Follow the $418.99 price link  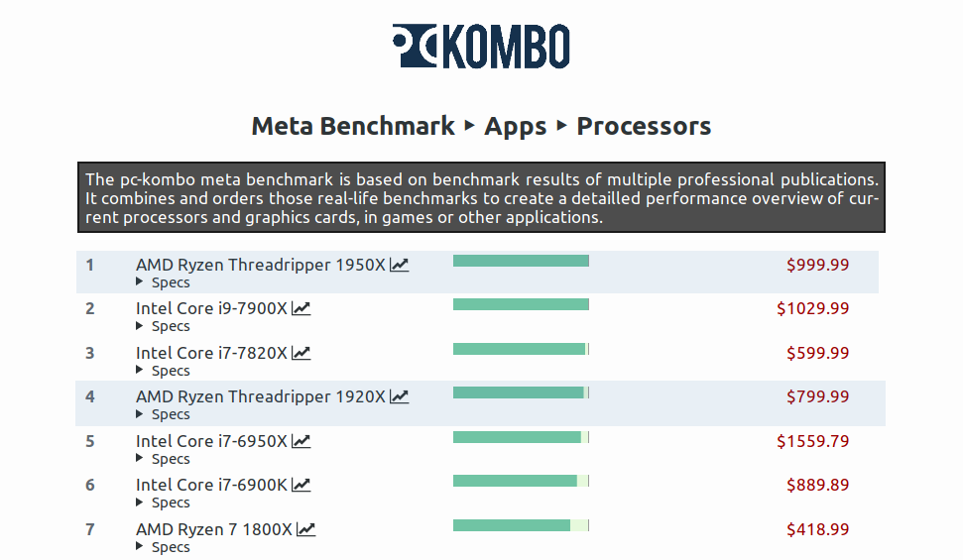point(818,529)
